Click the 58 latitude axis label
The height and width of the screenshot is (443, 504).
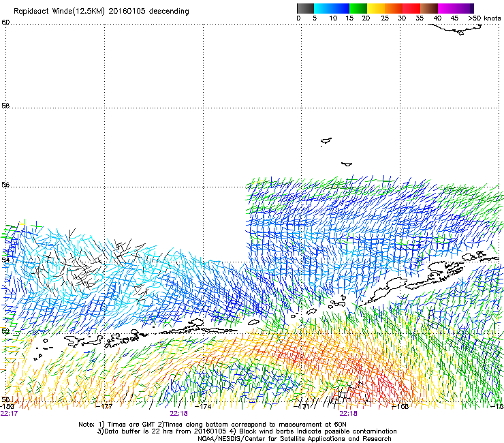(x=5, y=106)
